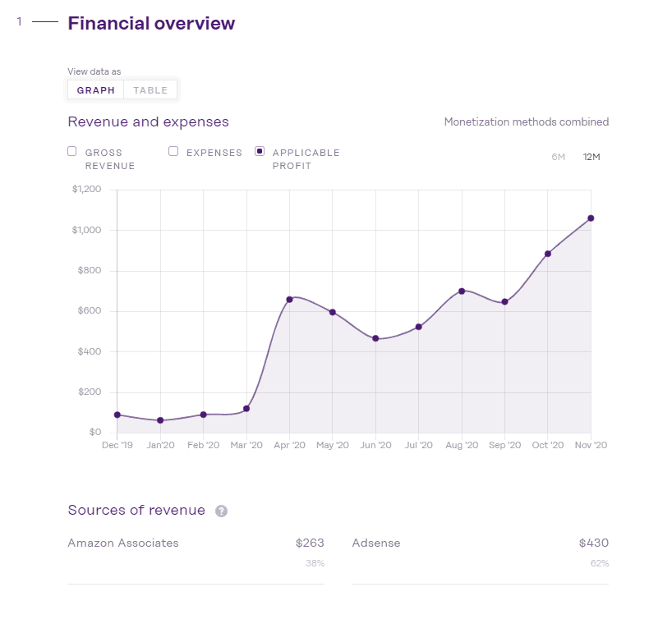Image resolution: width=672 pixels, height=619 pixels.
Task: Click the View data as label
Action: (x=94, y=71)
